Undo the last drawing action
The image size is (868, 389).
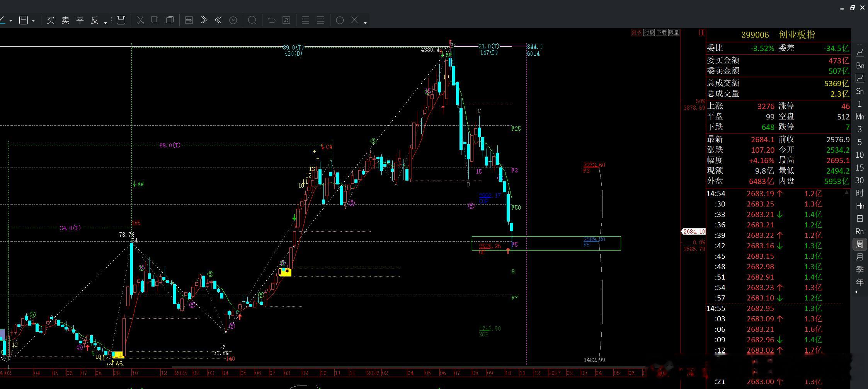[x=272, y=20]
